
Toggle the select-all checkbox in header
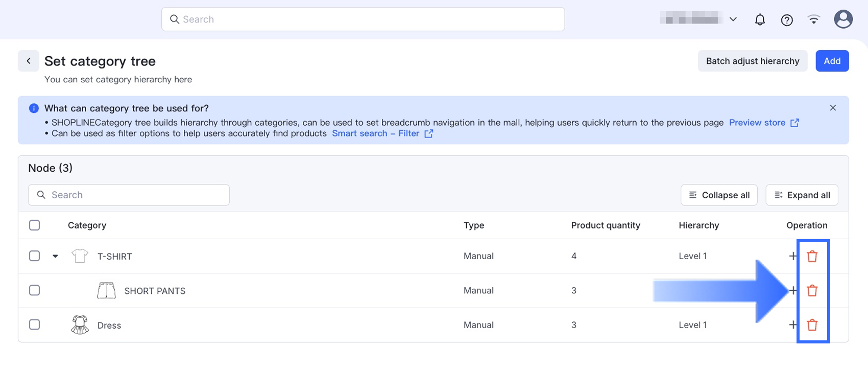pyautogui.click(x=35, y=225)
